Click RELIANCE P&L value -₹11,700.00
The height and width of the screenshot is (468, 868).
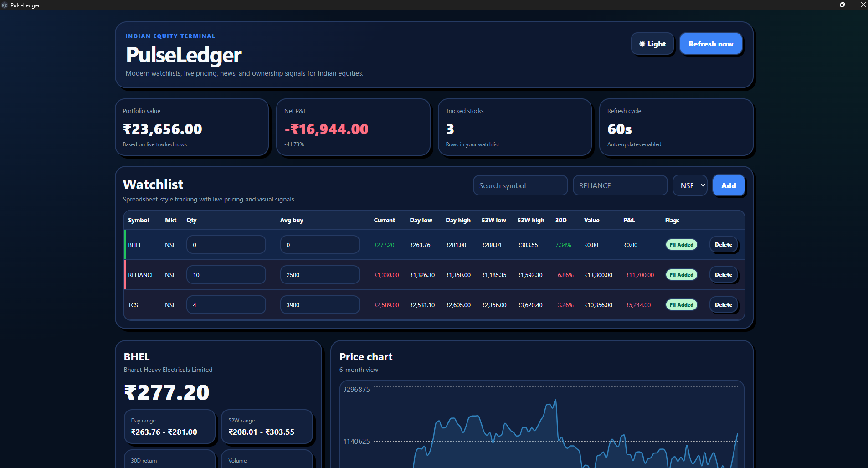(638, 275)
